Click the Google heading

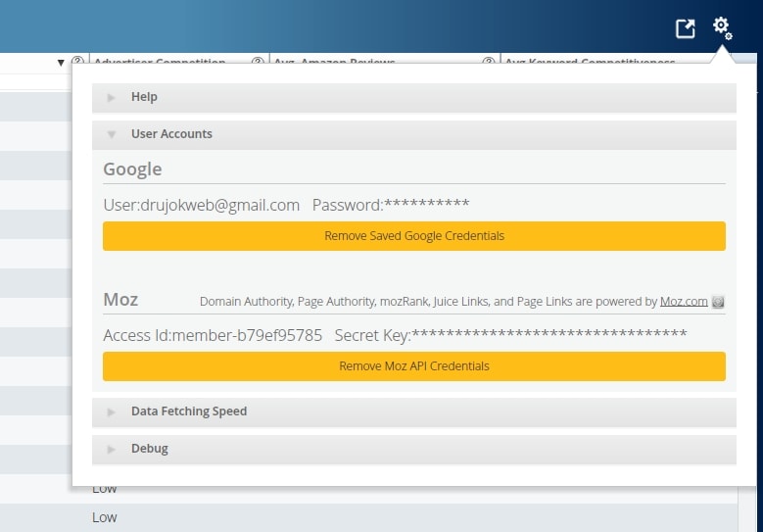click(132, 169)
